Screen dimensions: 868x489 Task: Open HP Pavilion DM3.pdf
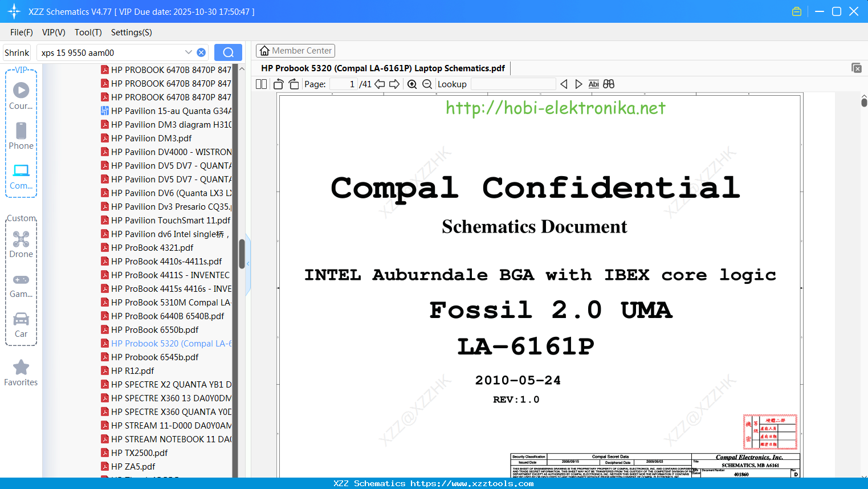pyautogui.click(x=146, y=138)
